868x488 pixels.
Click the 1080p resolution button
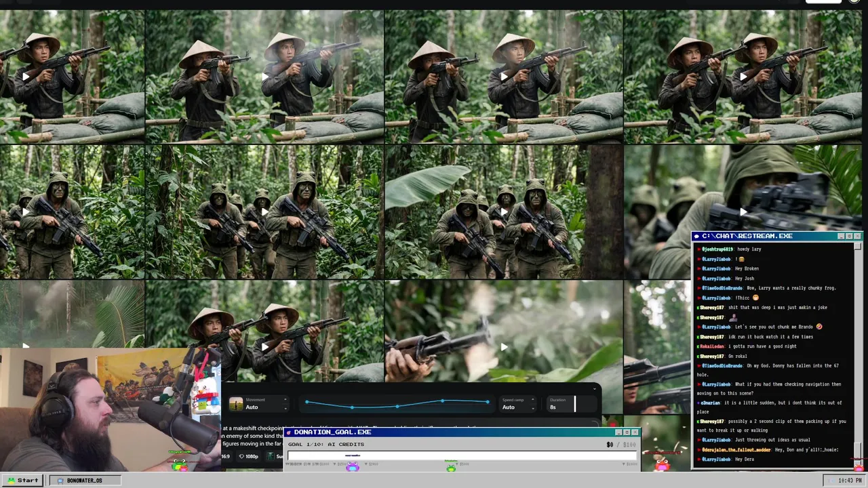pos(248,456)
